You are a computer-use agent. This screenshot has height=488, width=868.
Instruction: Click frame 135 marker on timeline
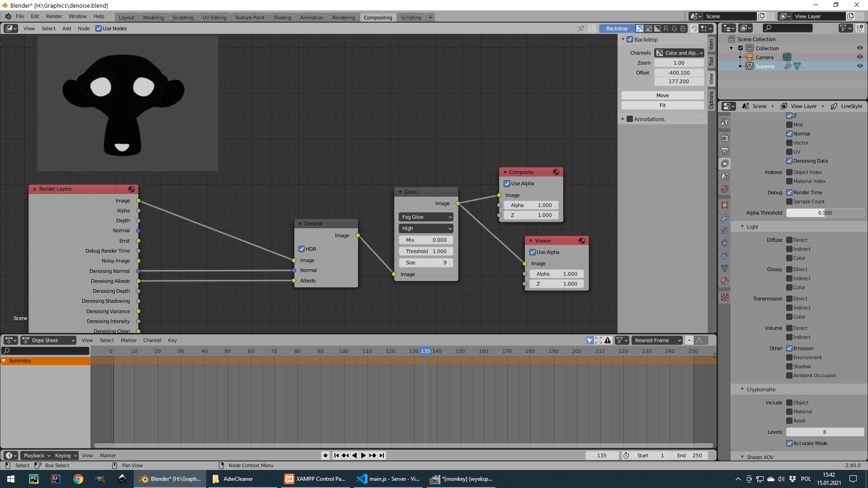click(x=425, y=351)
